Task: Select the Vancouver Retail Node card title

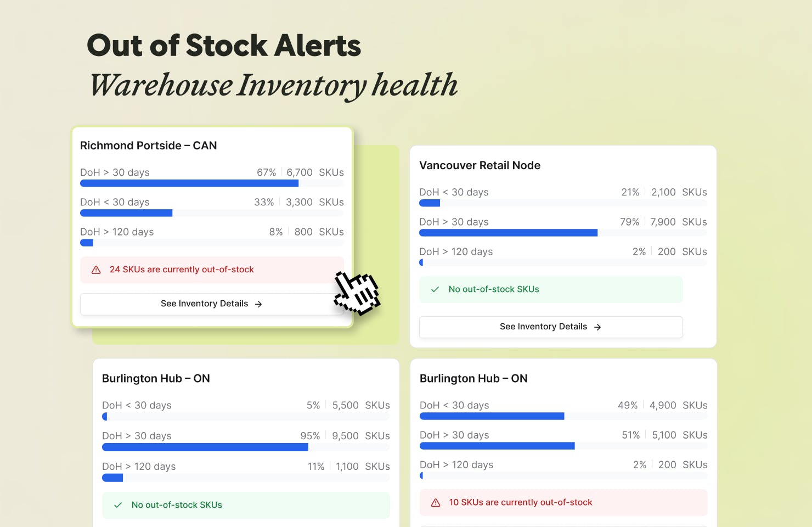Action: (x=480, y=165)
